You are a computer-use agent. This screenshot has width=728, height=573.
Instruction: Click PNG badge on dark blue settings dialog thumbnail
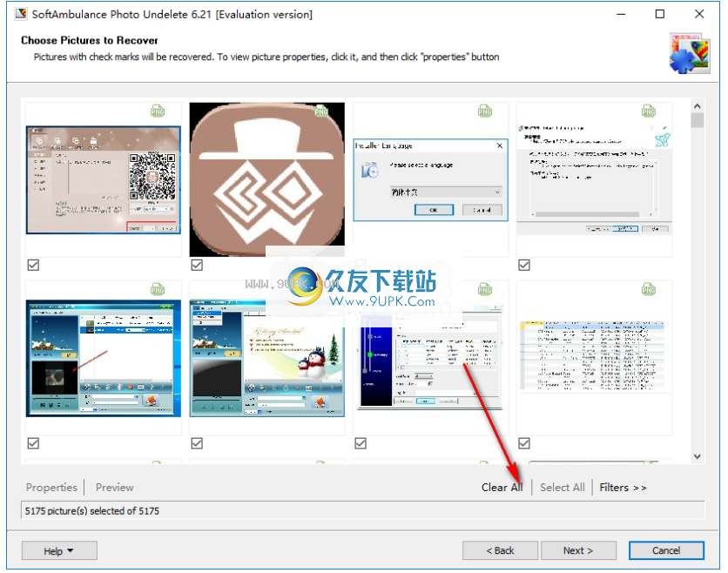485,290
